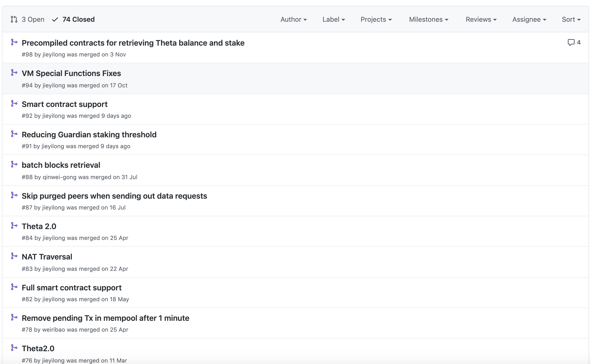Click merged icon beside Theta 2.0 PR
Image resolution: width=591 pixels, height=364 pixels.
(x=14, y=226)
